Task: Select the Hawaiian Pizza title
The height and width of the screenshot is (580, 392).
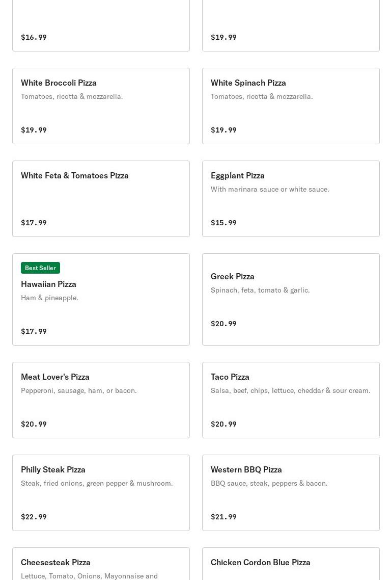Action: point(48,284)
